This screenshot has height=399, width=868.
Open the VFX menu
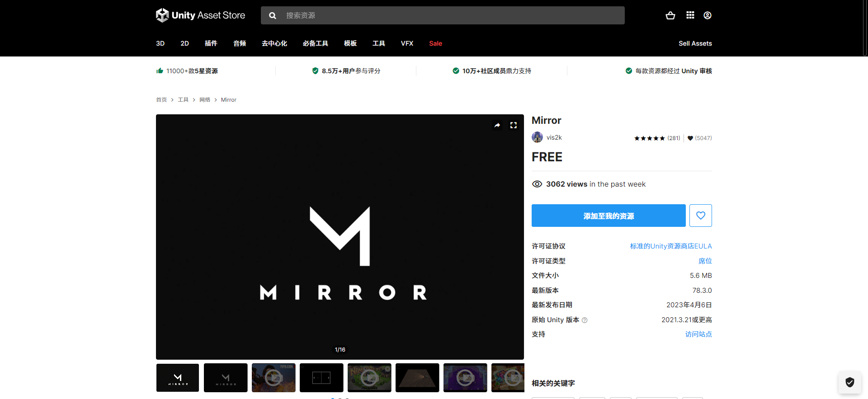pyautogui.click(x=407, y=43)
